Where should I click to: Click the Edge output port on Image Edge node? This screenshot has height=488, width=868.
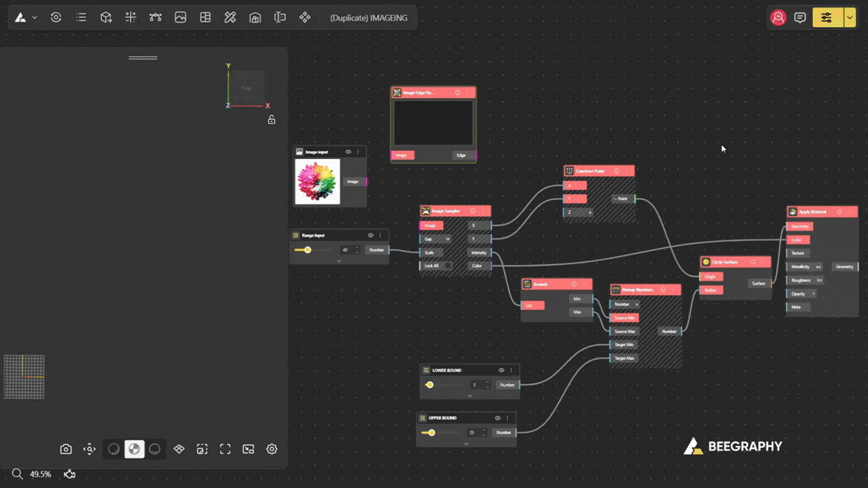[x=464, y=155]
